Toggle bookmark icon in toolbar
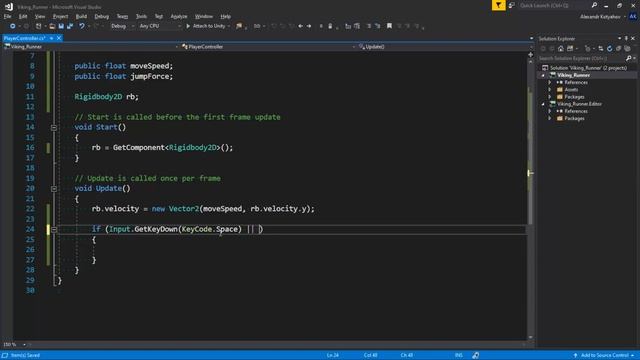 389,26
